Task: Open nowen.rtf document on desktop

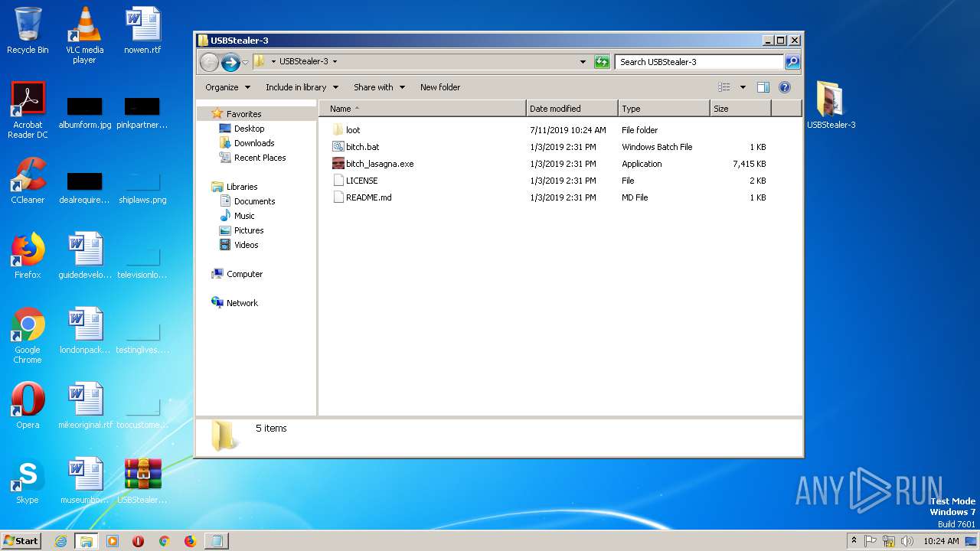Action: click(142, 31)
